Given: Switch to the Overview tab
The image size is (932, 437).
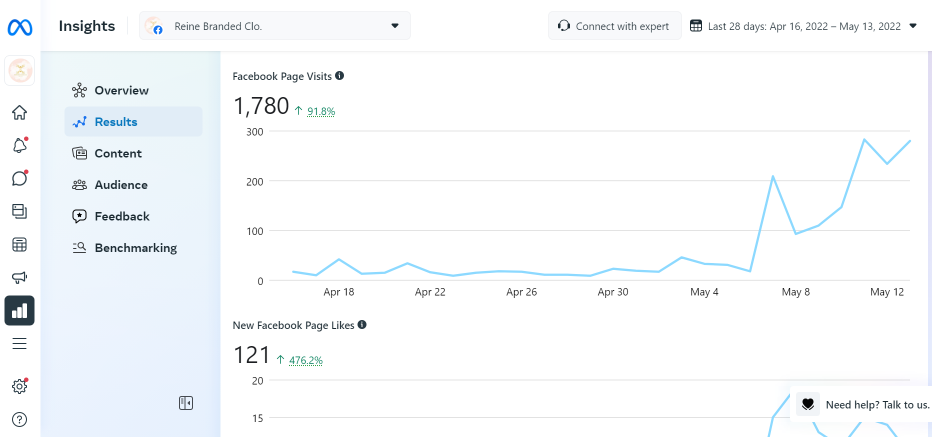Looking at the screenshot, I should (121, 91).
